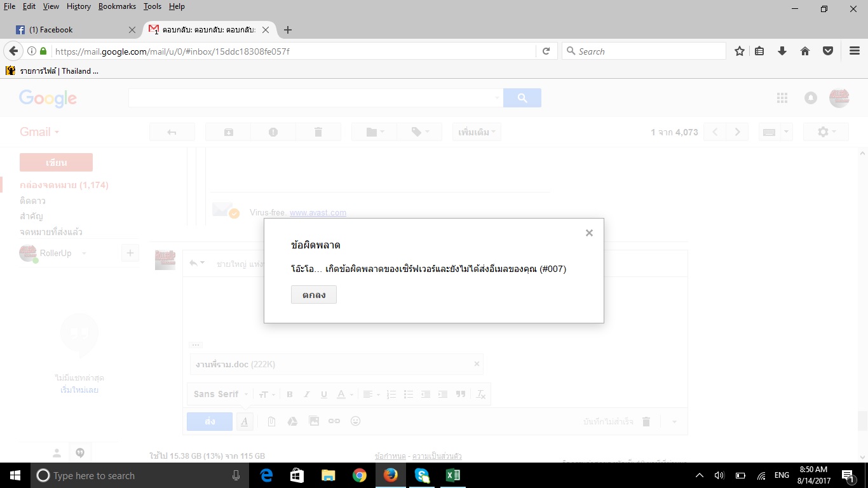Toggle bold formatting
Viewport: 868px width, 488px height.
(290, 395)
